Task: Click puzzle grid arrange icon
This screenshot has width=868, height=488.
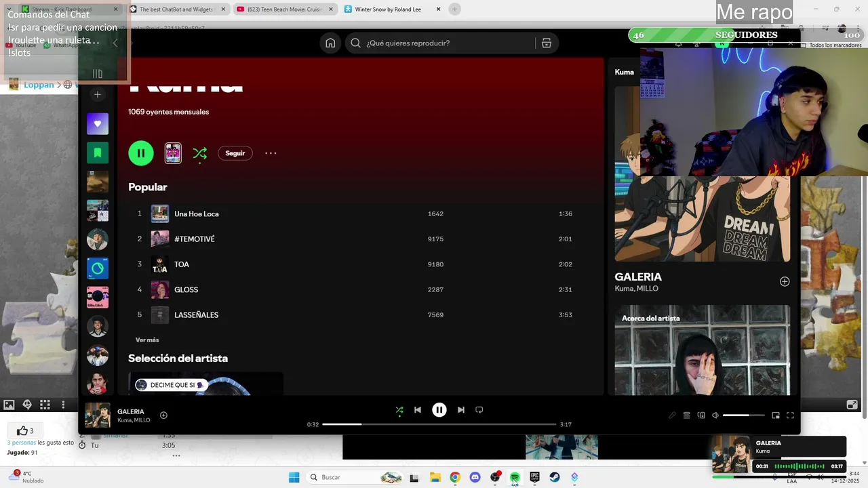Action: pyautogui.click(x=45, y=405)
